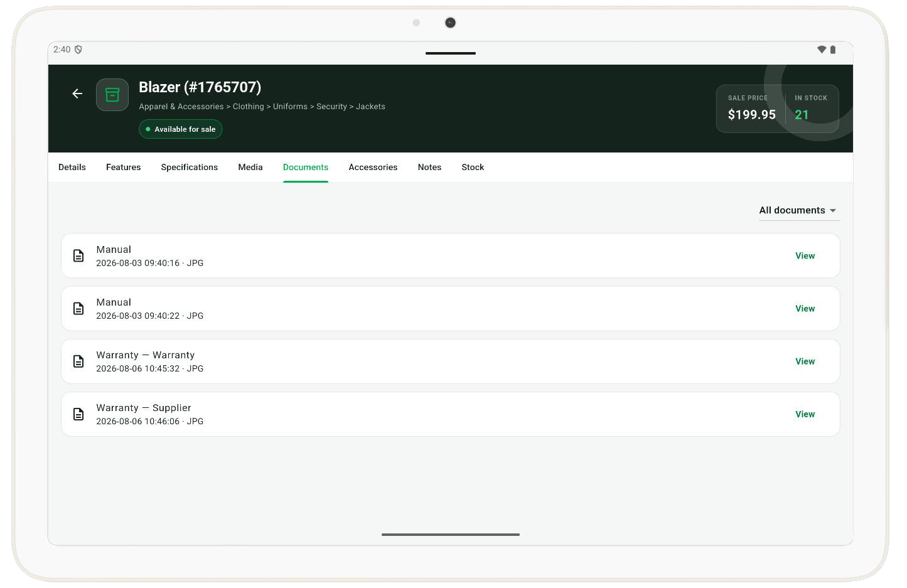Image resolution: width=907 pixels, height=588 pixels.
Task: Click the 2026-08-03 09:40:22 · JPG timestamp
Action: pos(149,316)
